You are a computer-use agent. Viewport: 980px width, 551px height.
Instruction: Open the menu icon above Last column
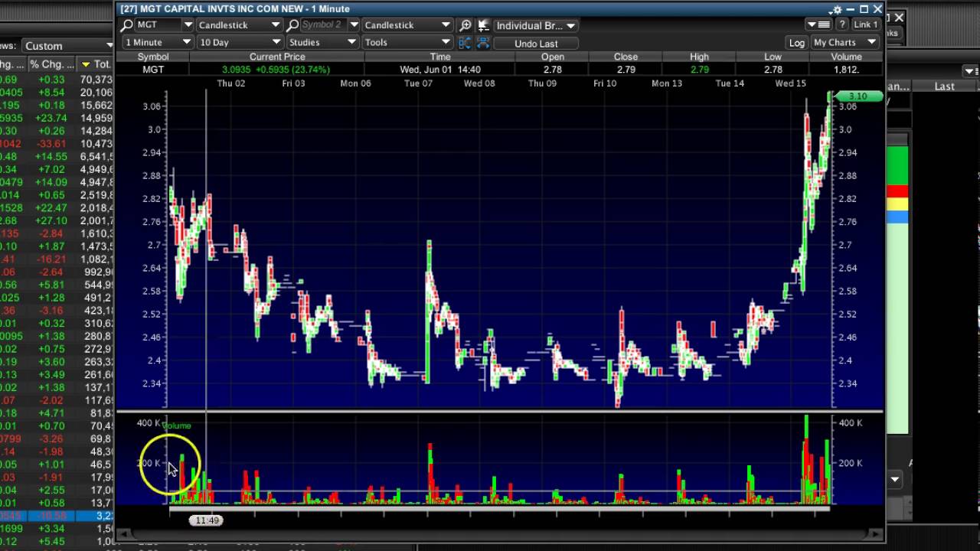pyautogui.click(x=970, y=70)
